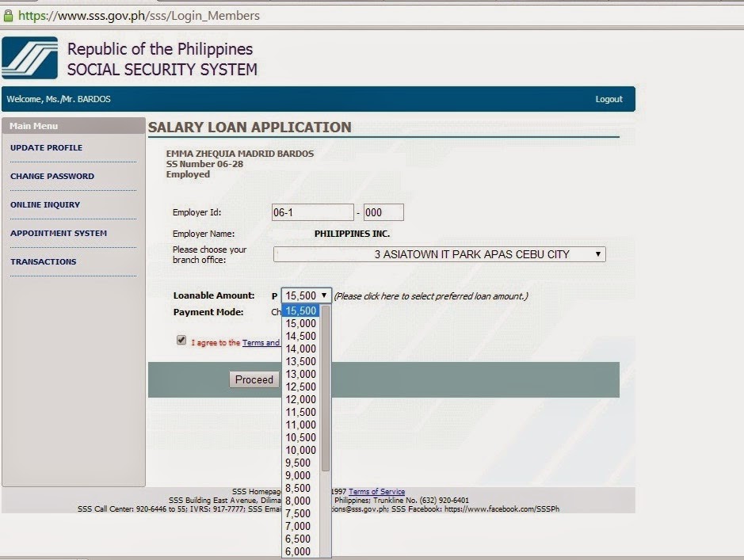The image size is (744, 560).
Task: Pick 9,500 loan amount option
Action: click(301, 463)
